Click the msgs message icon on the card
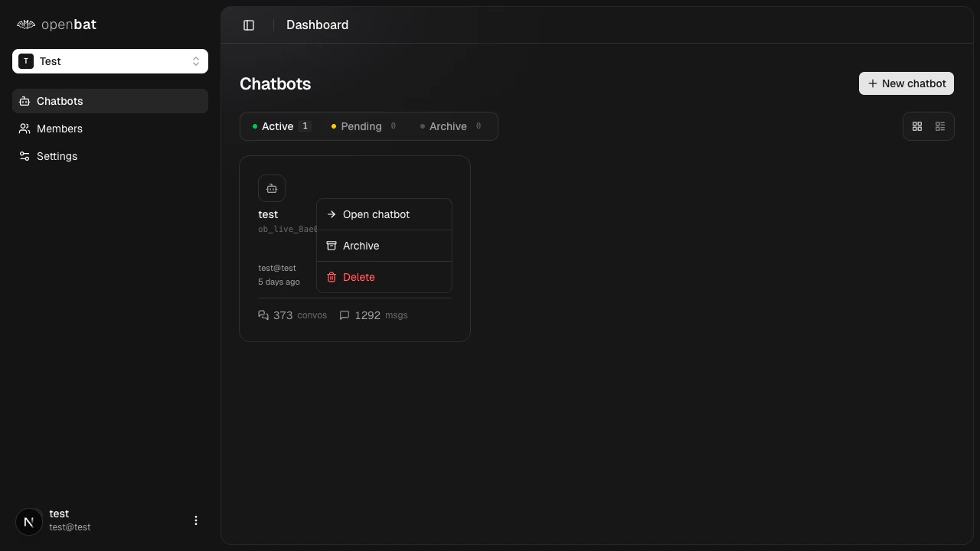This screenshot has height=551, width=980. point(345,315)
